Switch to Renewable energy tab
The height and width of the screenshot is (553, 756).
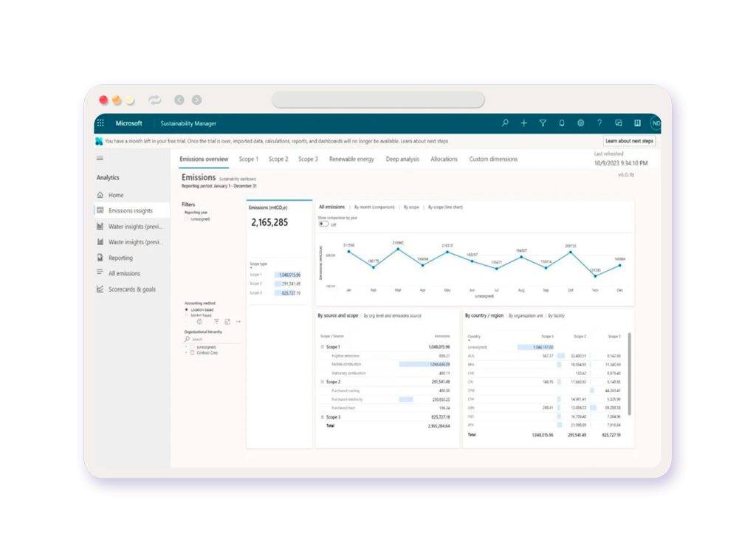click(351, 159)
